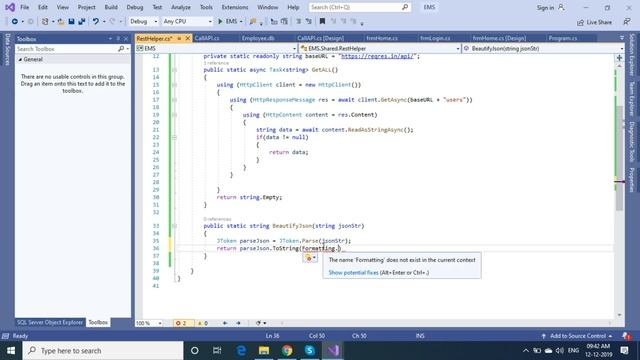
Task: Save the current file with Save icon
Action: coord(71,22)
